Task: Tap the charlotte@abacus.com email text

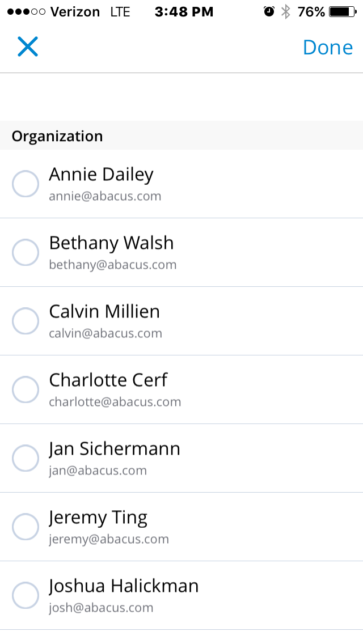Action: click(x=115, y=402)
